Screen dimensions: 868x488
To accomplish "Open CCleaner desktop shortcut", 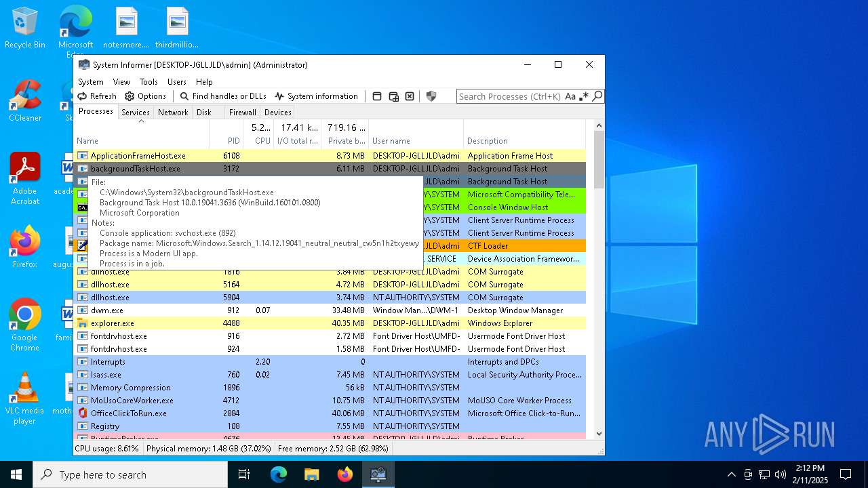I will click(x=25, y=102).
